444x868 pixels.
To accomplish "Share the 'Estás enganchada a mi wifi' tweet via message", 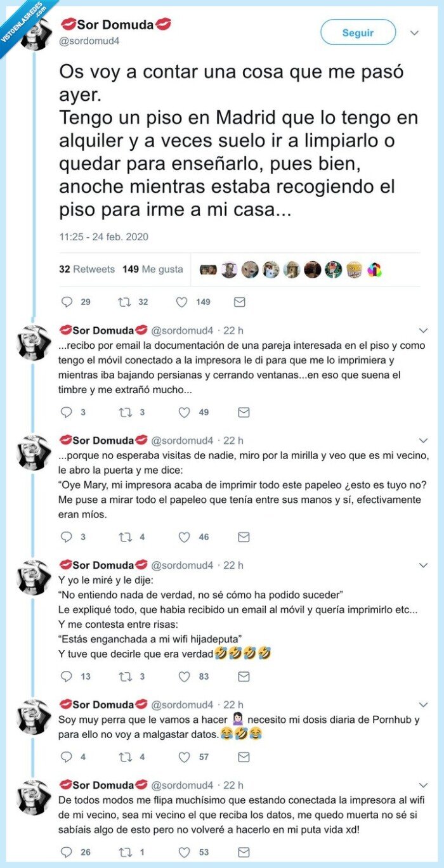I will pos(242,677).
